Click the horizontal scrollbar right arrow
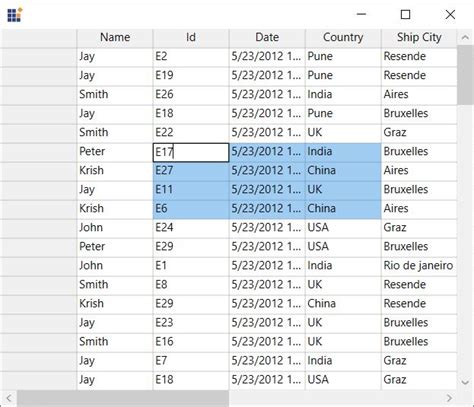Viewport: 474px width, 407px height. coord(449,398)
